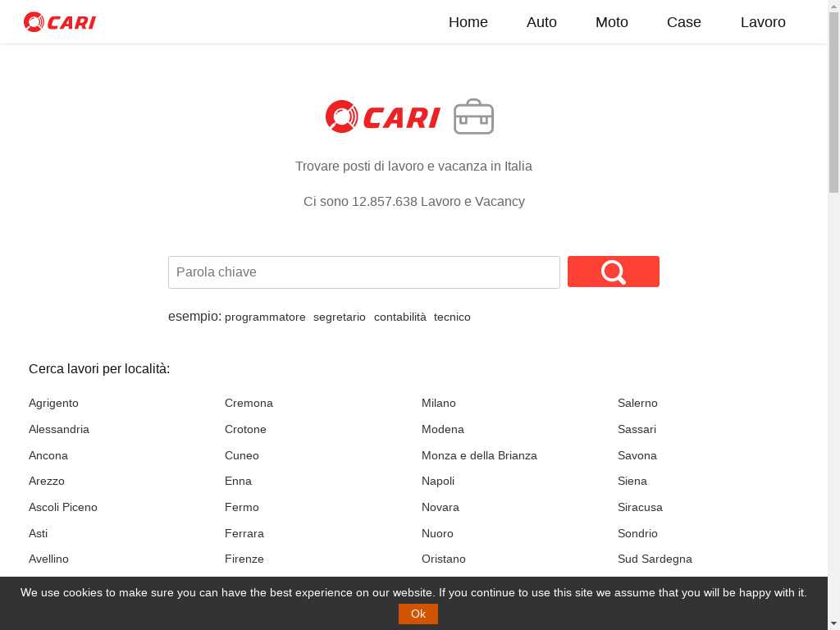Focus the Parola chiave search field
840x630 pixels.
click(x=363, y=272)
